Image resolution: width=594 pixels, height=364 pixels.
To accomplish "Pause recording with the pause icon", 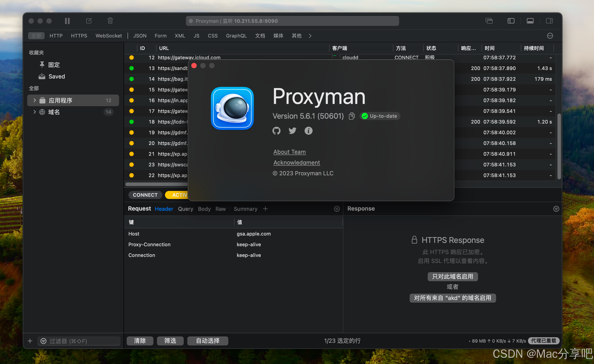I will [x=67, y=21].
